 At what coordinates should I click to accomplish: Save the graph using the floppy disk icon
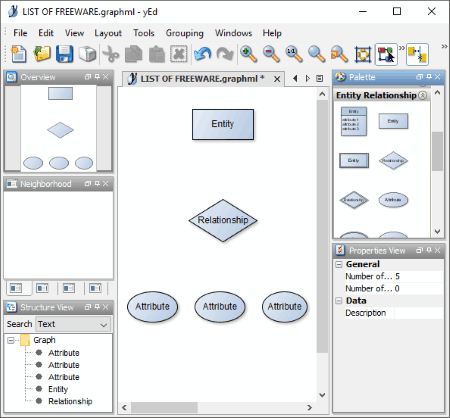pyautogui.click(x=64, y=54)
